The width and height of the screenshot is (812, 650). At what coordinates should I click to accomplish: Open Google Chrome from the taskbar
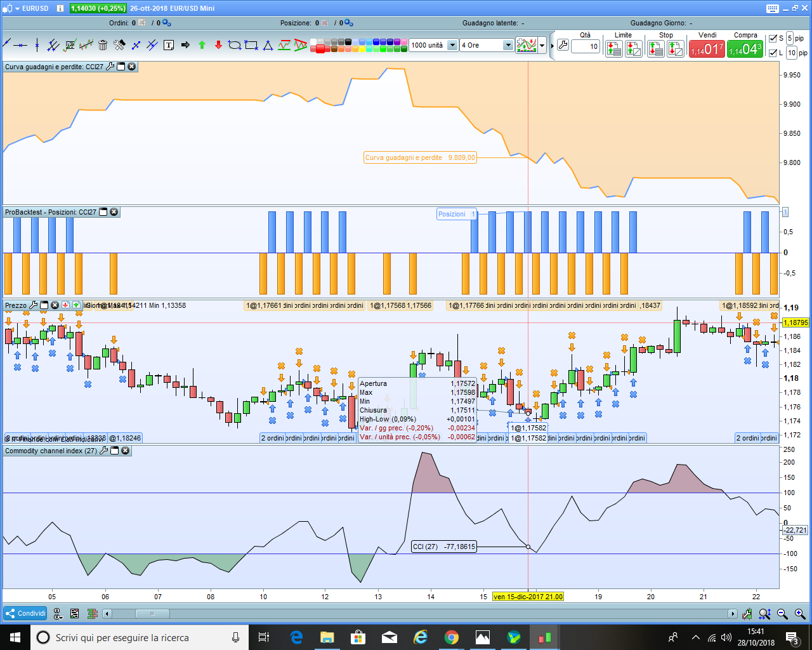pyautogui.click(x=452, y=637)
